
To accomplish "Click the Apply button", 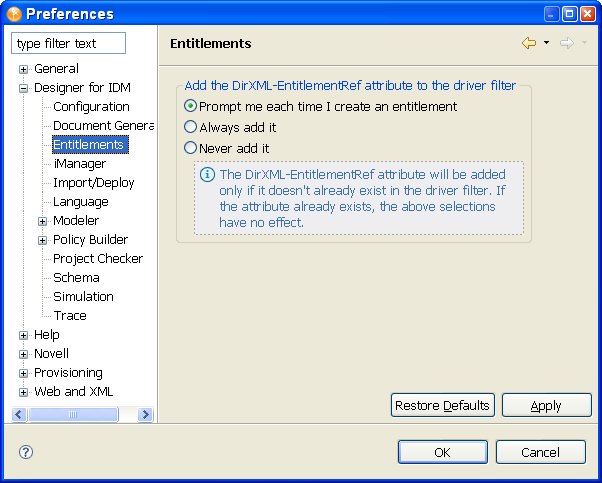I will pyautogui.click(x=546, y=405).
